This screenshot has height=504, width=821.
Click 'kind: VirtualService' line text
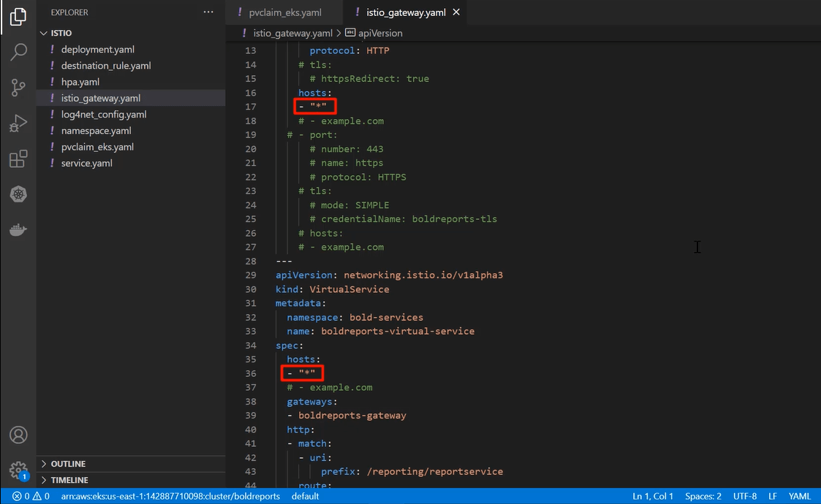click(x=333, y=289)
